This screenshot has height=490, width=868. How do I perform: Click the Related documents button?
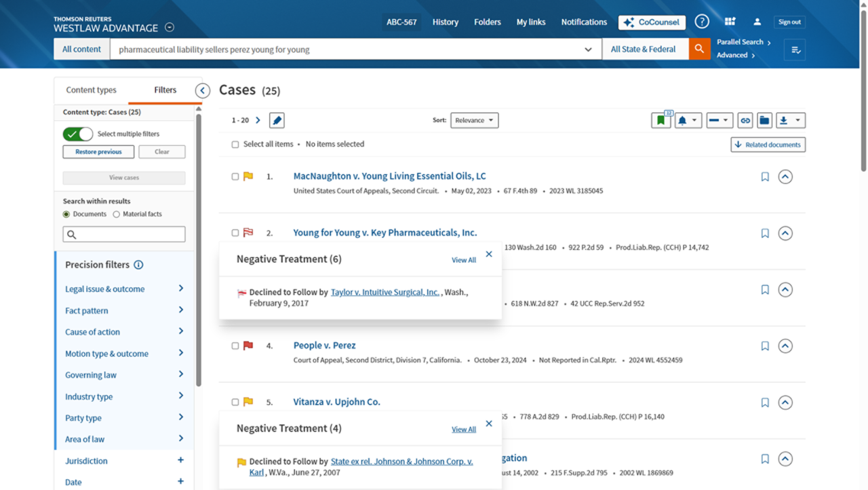point(768,145)
